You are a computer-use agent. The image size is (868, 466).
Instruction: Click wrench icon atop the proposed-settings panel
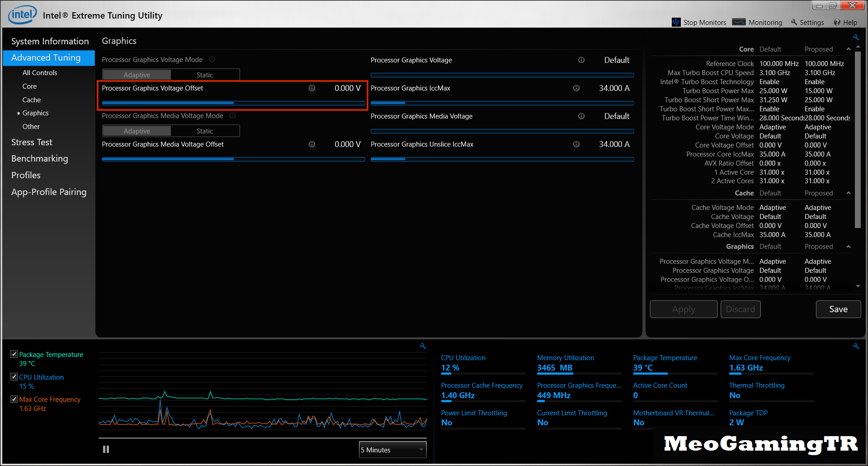point(856,37)
